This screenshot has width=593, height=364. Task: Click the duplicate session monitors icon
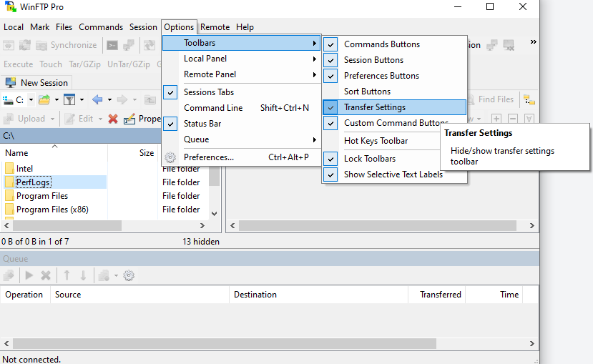pos(492,45)
